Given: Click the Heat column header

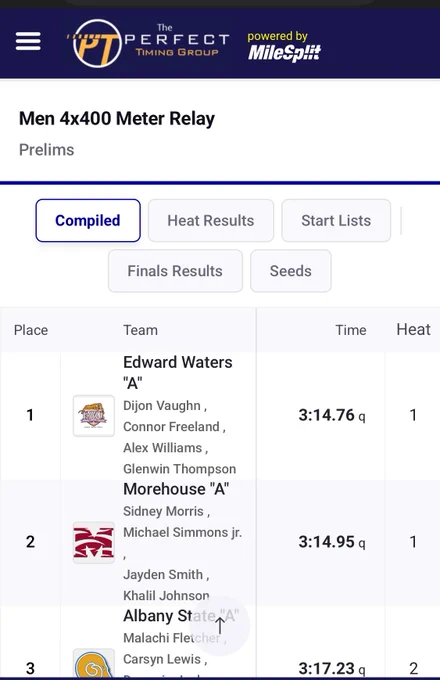Looking at the screenshot, I should click(414, 330).
